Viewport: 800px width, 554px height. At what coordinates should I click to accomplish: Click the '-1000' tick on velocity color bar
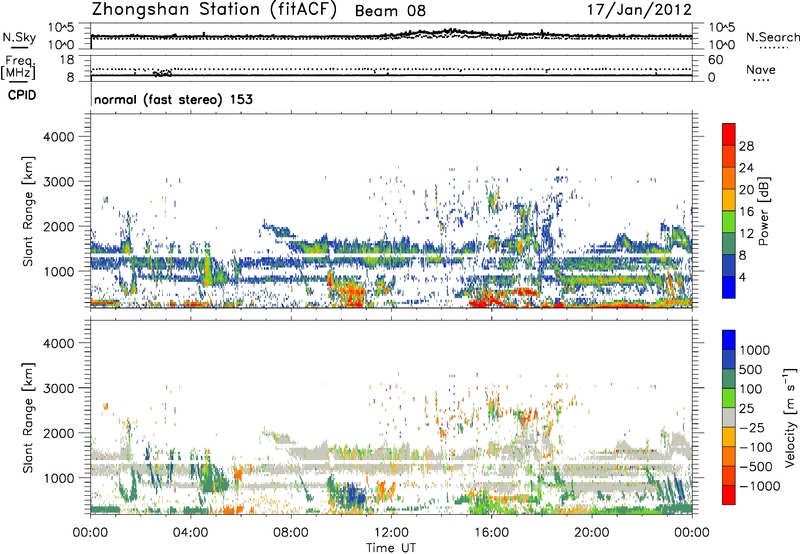[x=759, y=486]
